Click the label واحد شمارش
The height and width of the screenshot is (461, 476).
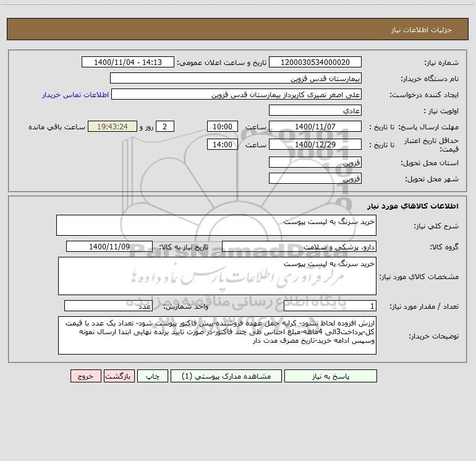186,306
